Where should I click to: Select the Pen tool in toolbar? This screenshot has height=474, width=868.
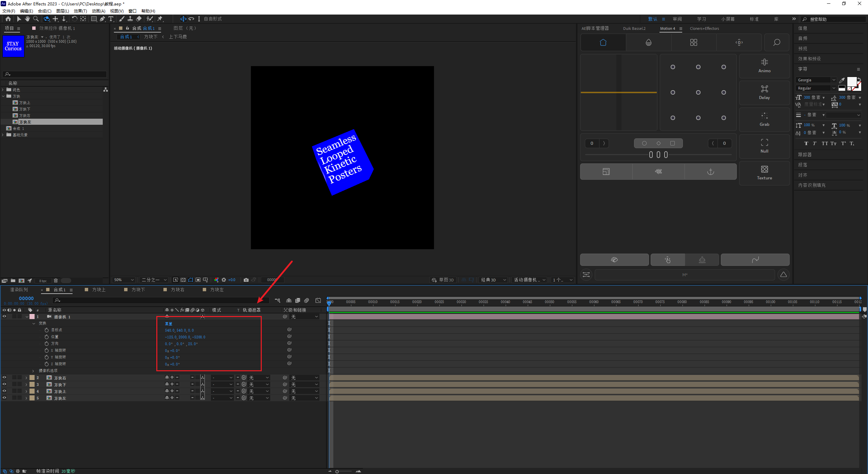point(102,19)
